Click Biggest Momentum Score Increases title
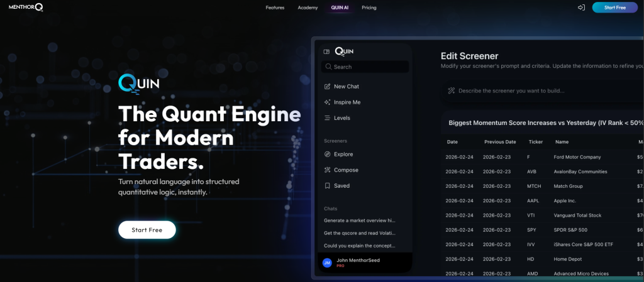 tap(546, 122)
